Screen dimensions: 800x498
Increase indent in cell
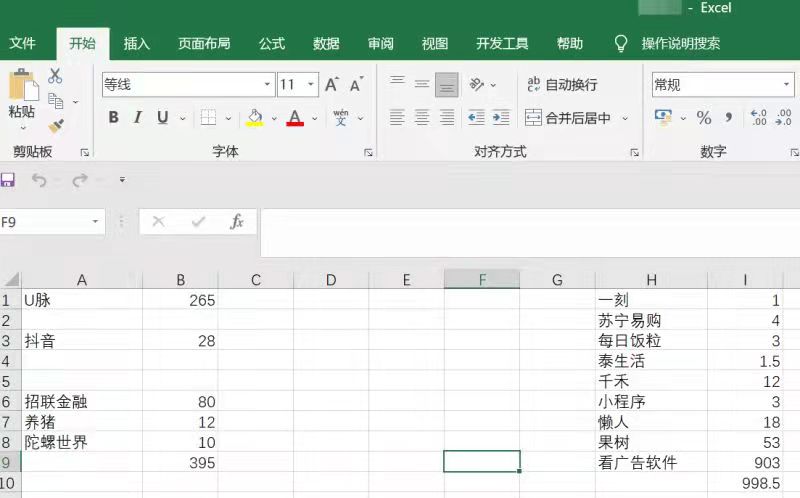click(501, 118)
